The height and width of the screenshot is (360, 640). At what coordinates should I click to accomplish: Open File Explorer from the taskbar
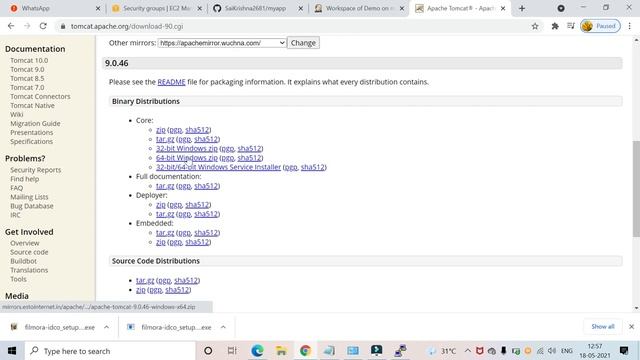281,351
